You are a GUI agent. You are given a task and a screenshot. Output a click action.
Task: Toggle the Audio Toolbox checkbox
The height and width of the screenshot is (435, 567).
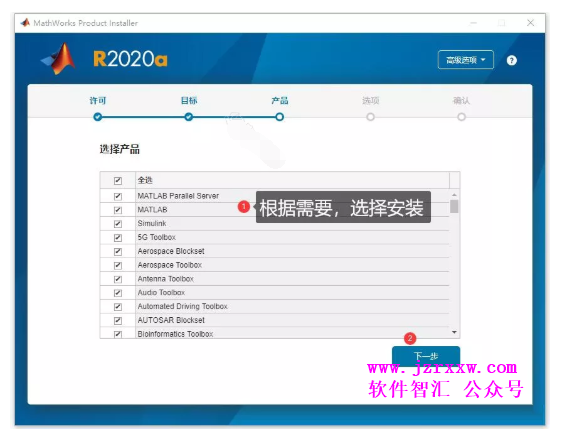pos(118,293)
